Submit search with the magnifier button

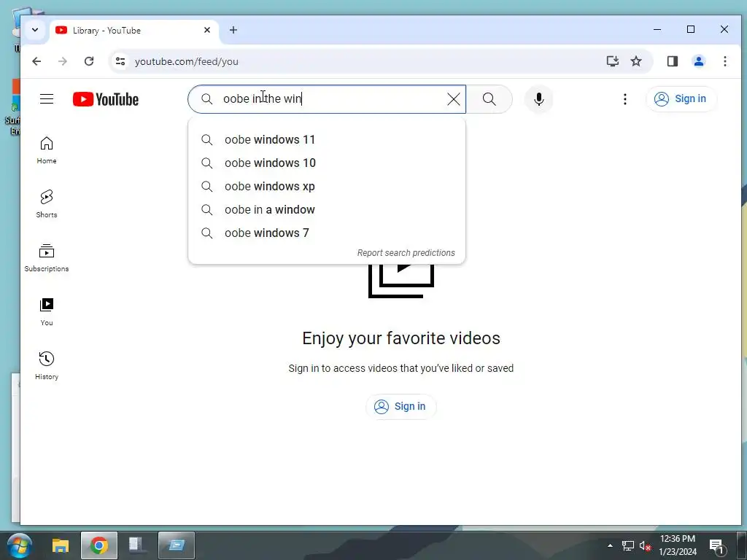pyautogui.click(x=489, y=99)
